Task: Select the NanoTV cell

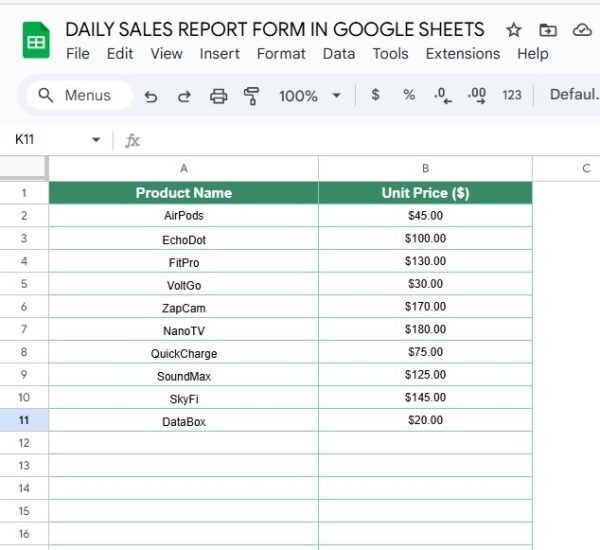Action: (184, 329)
